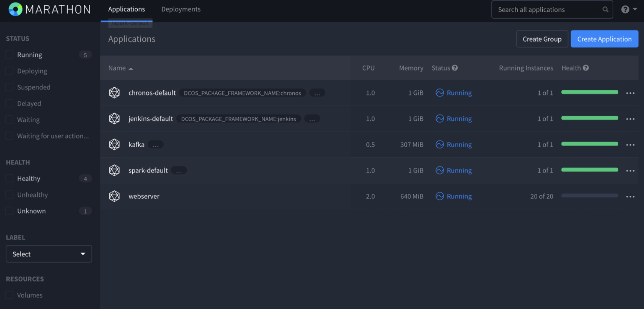Viewport: 644px width, 309px height.
Task: Click the Create Group button
Action: (542, 39)
